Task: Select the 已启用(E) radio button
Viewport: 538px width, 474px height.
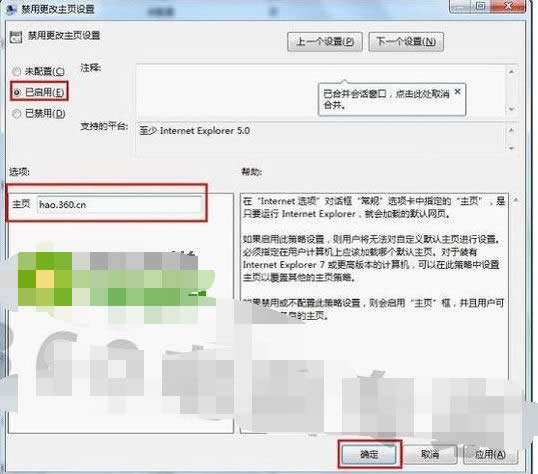Action: [x=16, y=92]
